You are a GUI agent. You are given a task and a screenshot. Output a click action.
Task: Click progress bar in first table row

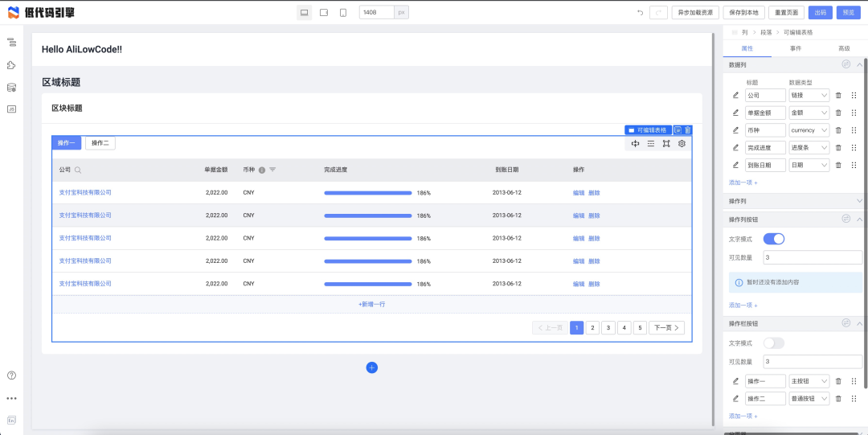pyautogui.click(x=367, y=193)
